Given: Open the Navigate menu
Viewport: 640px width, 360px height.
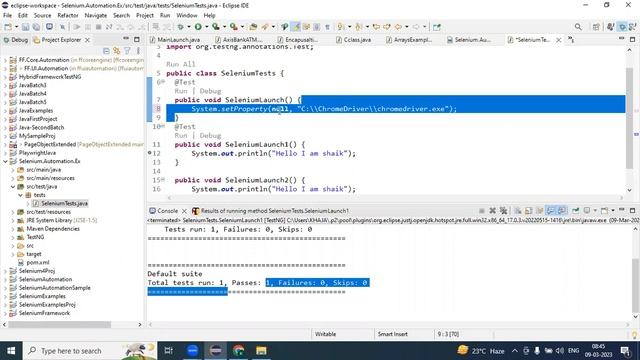Looking at the screenshot, I should [x=96, y=15].
